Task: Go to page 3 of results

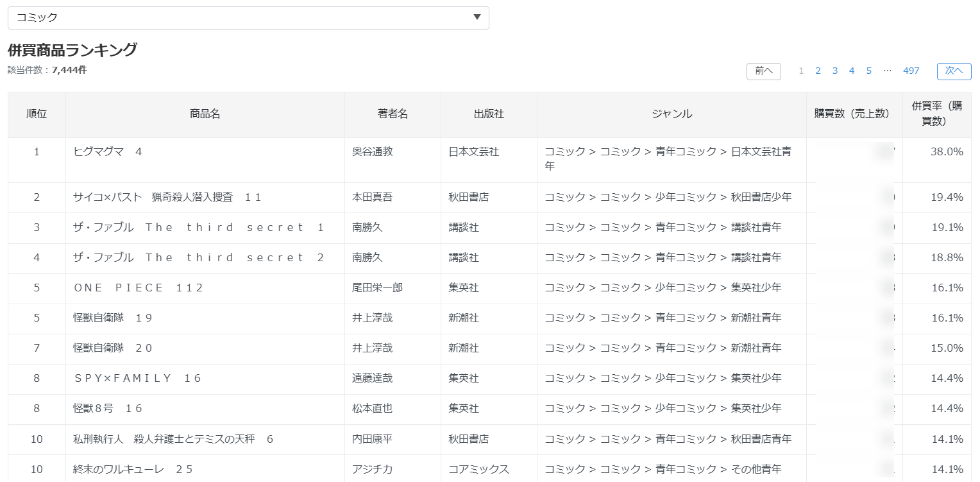Action: click(834, 71)
